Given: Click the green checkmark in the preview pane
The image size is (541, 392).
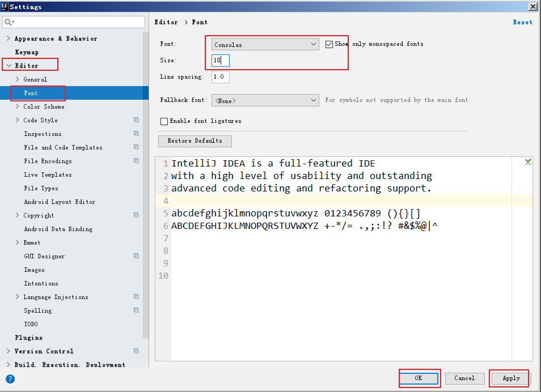Looking at the screenshot, I should click(528, 161).
